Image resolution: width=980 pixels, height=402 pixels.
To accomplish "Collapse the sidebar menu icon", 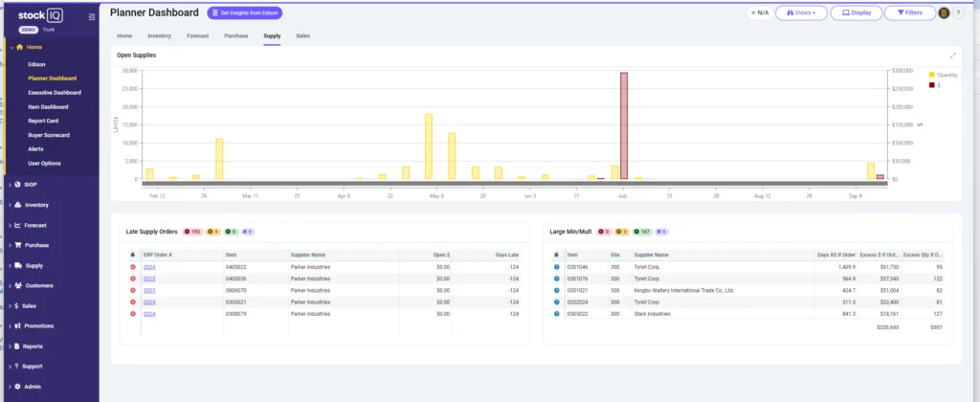I will pyautogui.click(x=92, y=16).
